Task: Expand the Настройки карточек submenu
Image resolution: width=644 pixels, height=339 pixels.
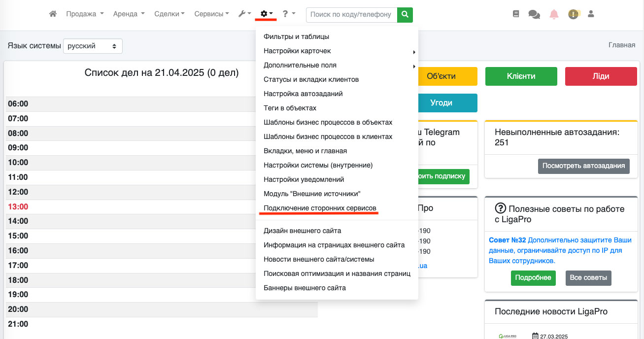Action: click(x=297, y=51)
